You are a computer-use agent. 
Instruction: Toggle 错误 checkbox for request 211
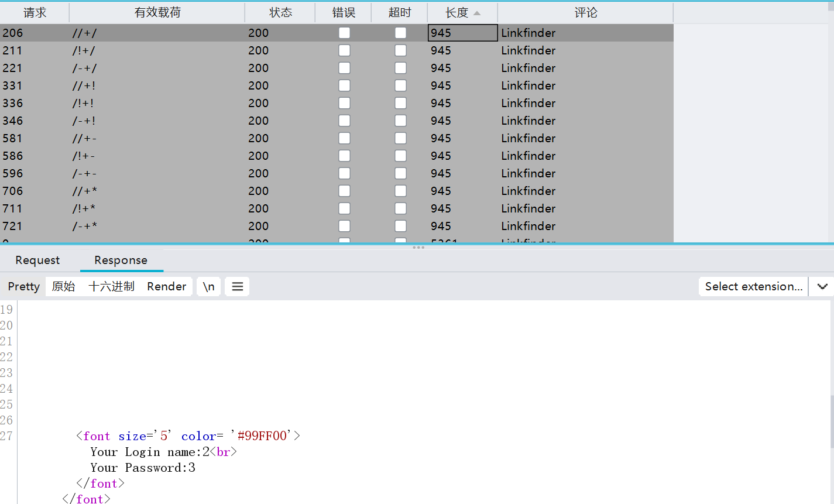(344, 50)
